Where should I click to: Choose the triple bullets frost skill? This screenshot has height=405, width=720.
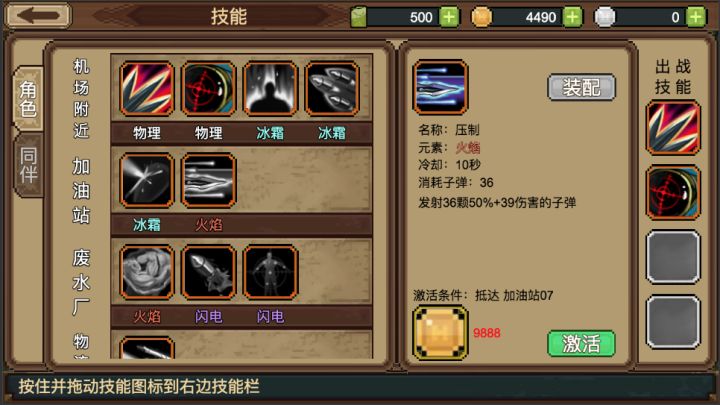point(332,89)
